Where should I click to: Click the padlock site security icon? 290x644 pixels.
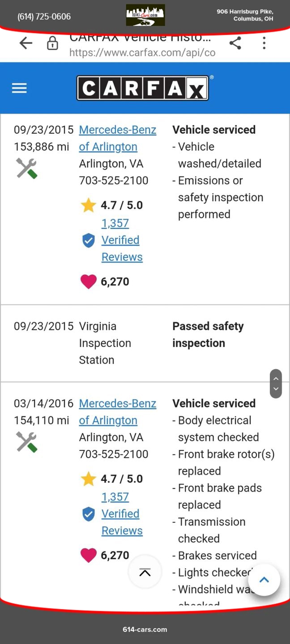tap(52, 43)
